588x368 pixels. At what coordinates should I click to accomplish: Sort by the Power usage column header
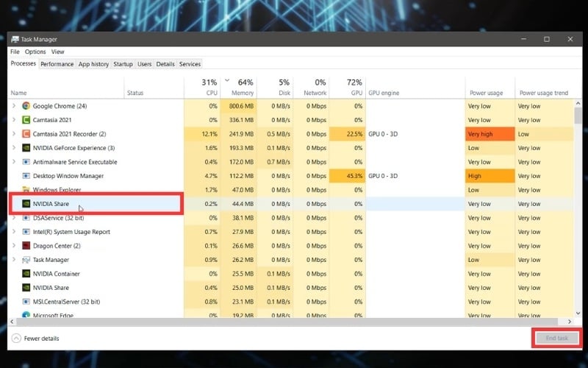[490, 88]
